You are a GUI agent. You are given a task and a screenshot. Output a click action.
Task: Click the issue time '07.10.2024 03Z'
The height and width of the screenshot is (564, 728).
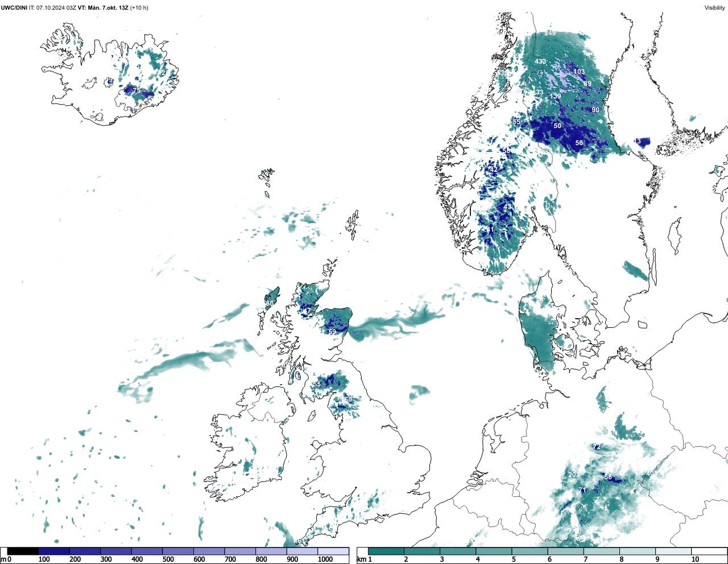(56, 8)
